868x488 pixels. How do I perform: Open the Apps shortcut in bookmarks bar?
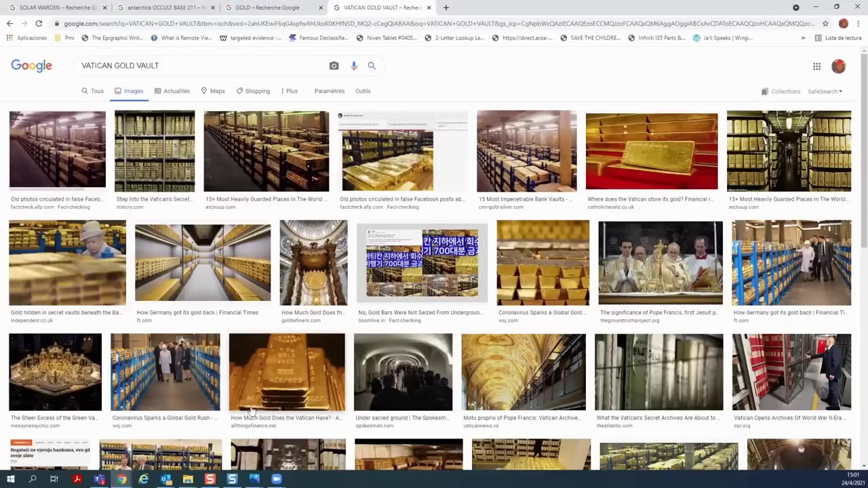[x=27, y=38]
